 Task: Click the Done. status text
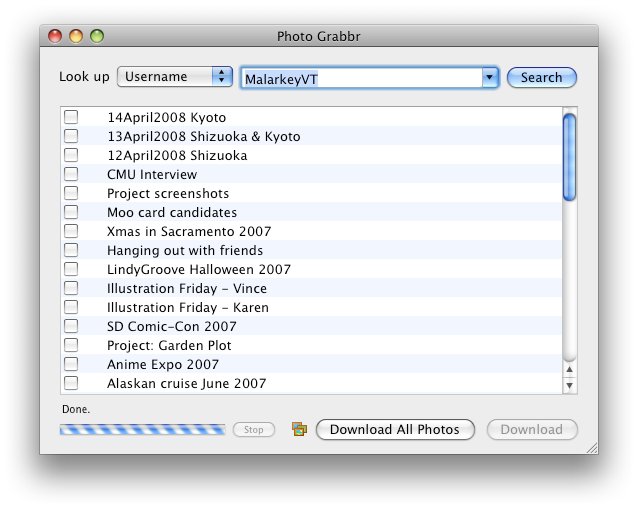click(x=76, y=409)
